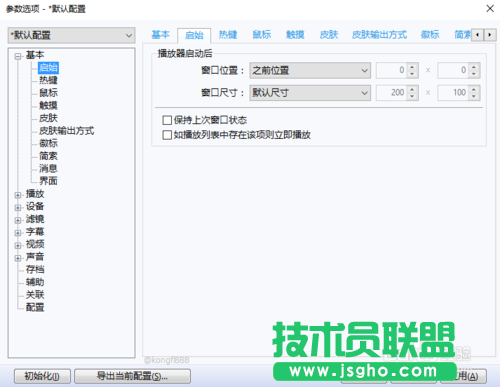Viewport: 500px width, 387px height.
Task: Close the 参数选项 dialog
Action: (x=490, y=8)
